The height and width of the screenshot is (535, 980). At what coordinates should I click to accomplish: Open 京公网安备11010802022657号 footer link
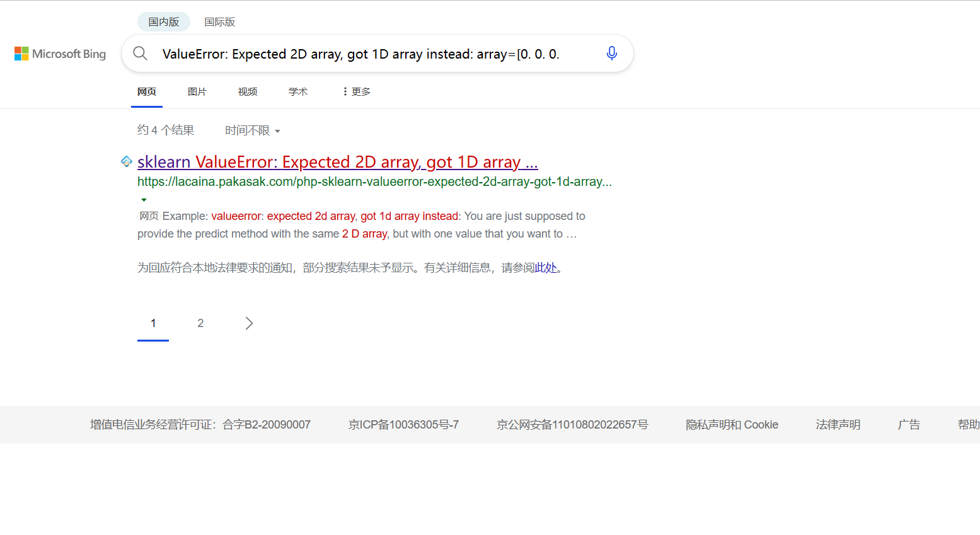[572, 425]
